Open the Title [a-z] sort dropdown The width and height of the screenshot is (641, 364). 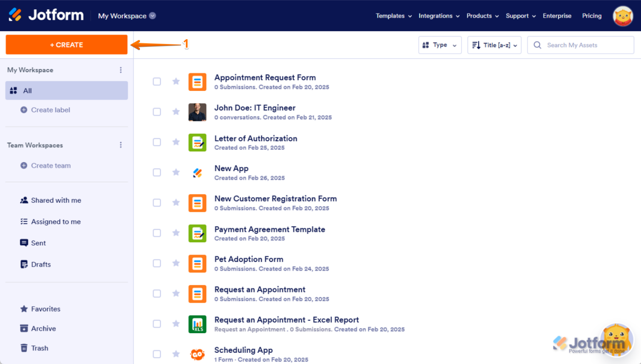[x=494, y=45]
